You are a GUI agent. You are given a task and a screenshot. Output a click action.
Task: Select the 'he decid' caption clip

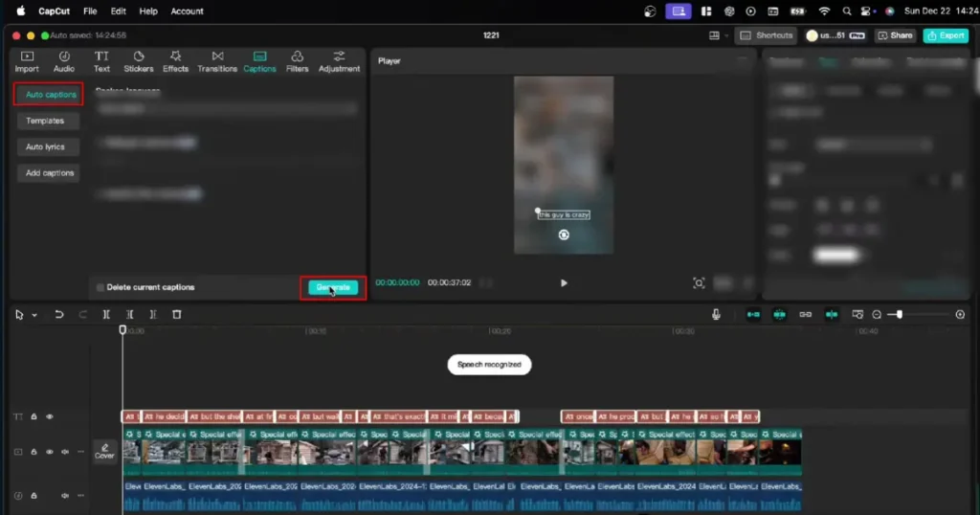(165, 416)
